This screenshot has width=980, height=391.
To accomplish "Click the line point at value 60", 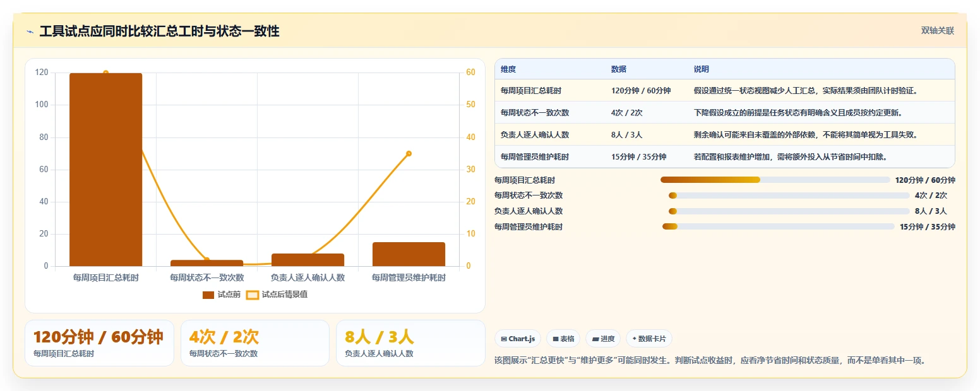I will tap(105, 73).
